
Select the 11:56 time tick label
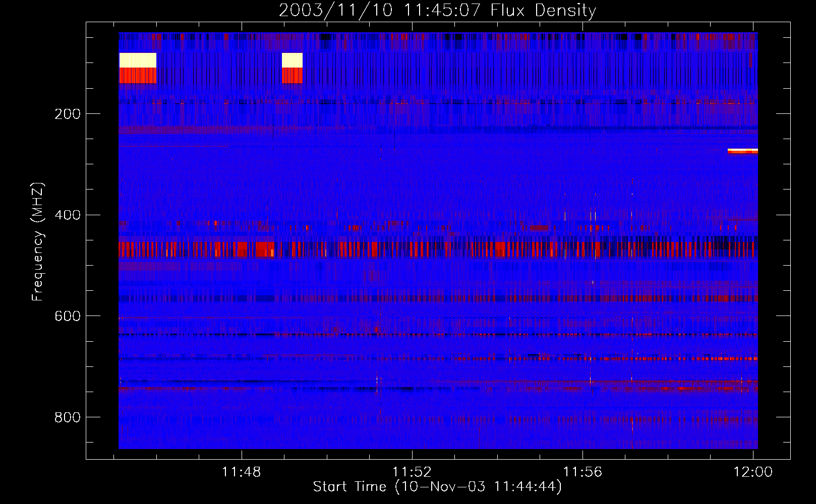(582, 472)
